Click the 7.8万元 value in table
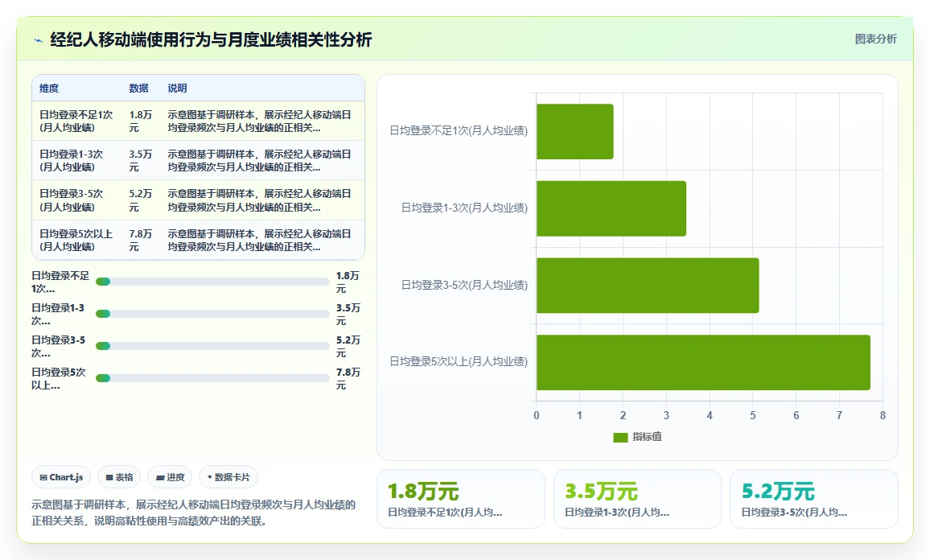The height and width of the screenshot is (560, 930). (x=141, y=241)
